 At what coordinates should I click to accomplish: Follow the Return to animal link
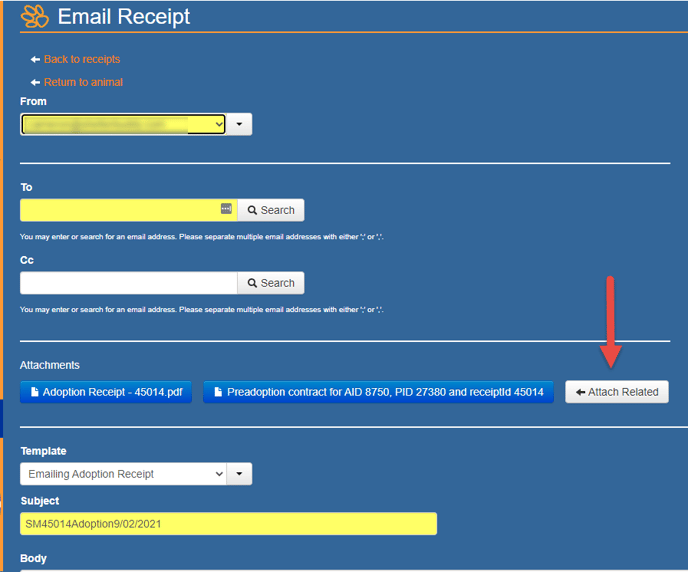83,83
